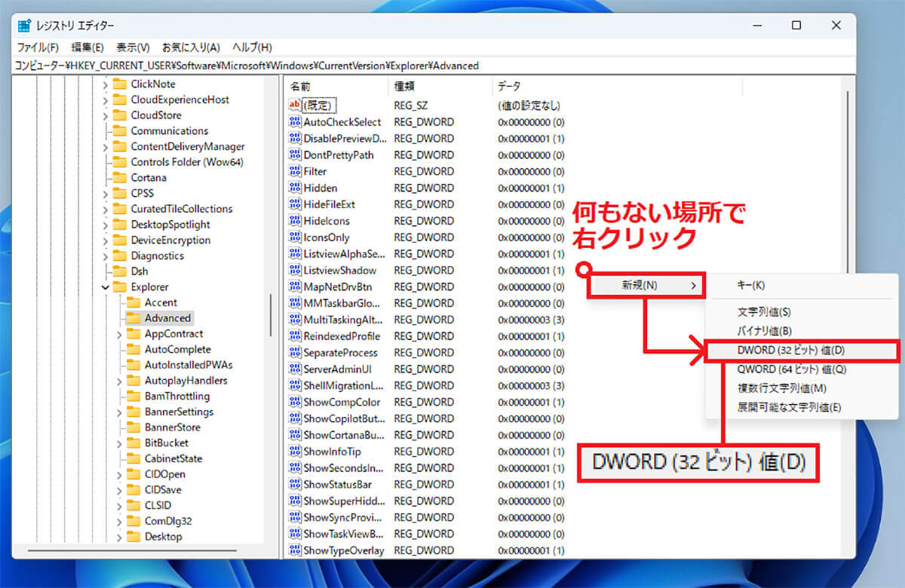Expand the CuratedTileCollections node
The width and height of the screenshot is (905, 588).
tap(106, 209)
